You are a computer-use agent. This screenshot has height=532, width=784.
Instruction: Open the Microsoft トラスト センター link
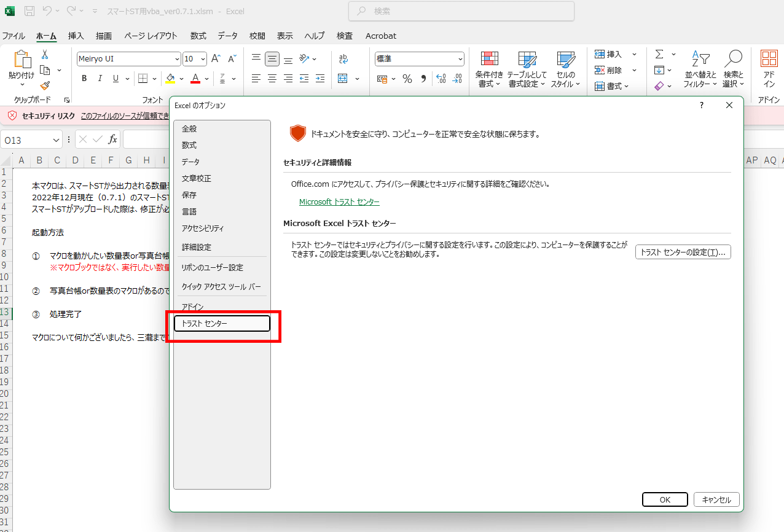pos(339,202)
